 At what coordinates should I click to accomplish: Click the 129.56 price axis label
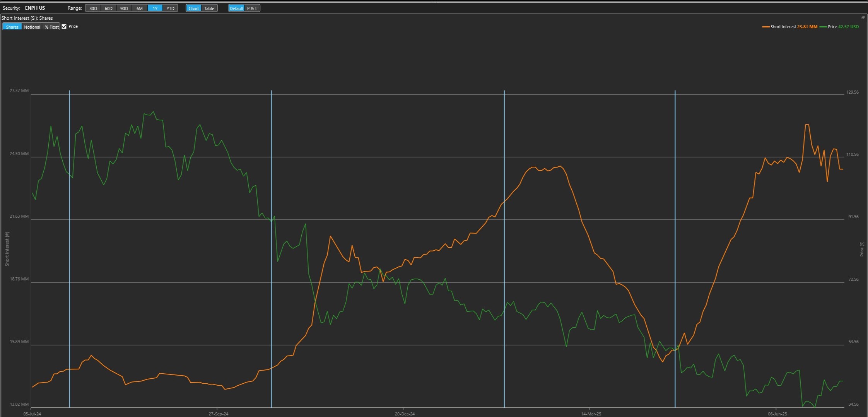852,92
